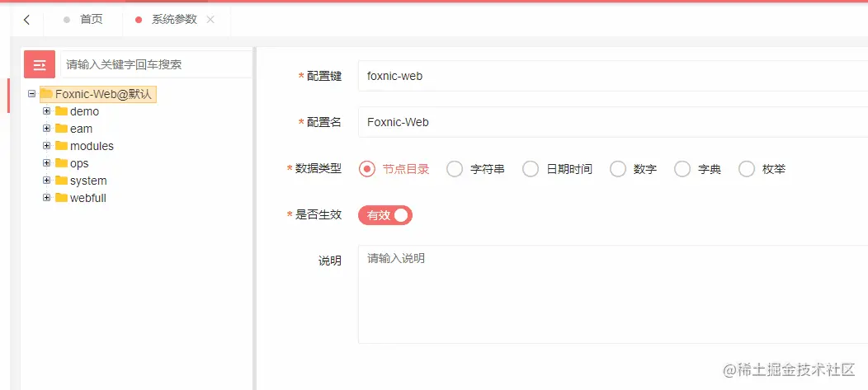Click the 配置键 input field
This screenshot has width=868, height=390.
[613, 76]
